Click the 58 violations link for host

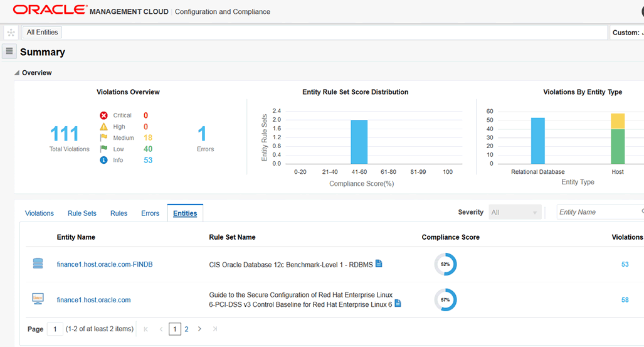(625, 300)
